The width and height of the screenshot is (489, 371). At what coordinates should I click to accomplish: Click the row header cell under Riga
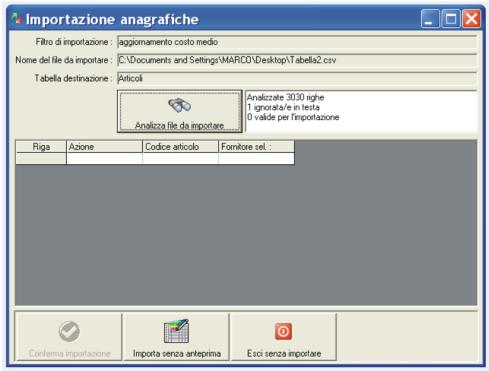(41, 158)
